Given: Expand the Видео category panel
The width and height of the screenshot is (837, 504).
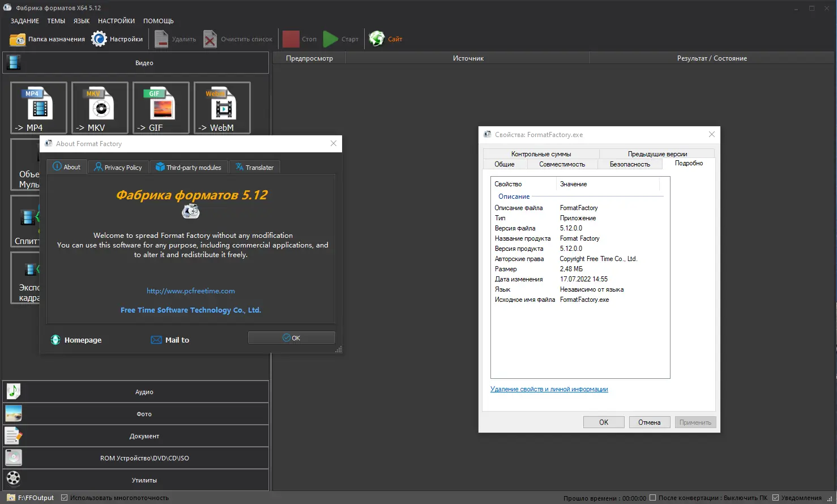Looking at the screenshot, I should tap(136, 63).
